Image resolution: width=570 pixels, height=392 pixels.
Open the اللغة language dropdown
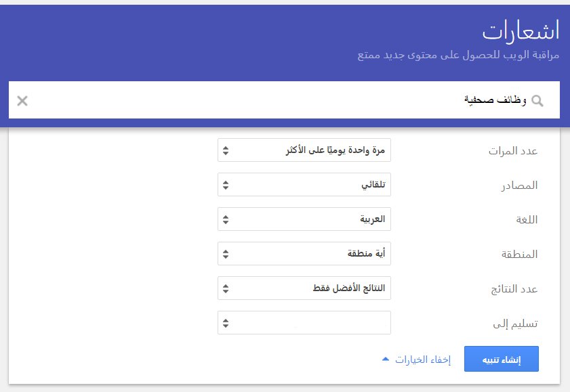click(x=304, y=219)
